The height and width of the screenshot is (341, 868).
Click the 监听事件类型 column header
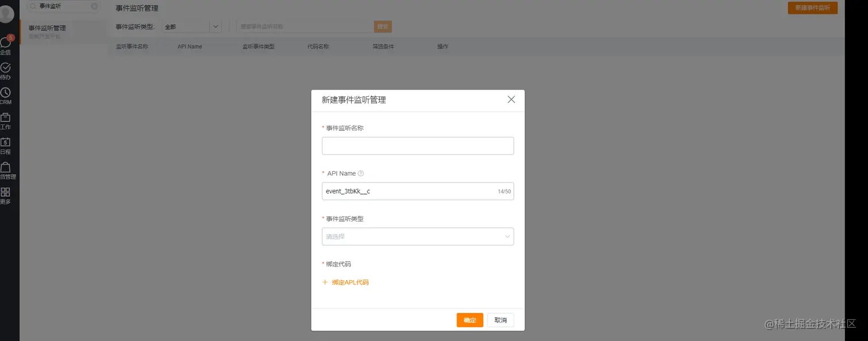258,46
